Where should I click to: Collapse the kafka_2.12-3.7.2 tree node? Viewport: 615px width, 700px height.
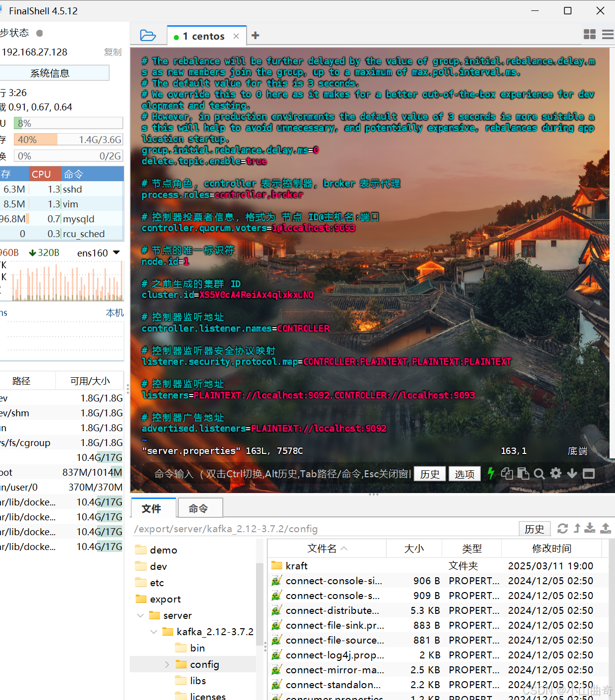point(154,632)
